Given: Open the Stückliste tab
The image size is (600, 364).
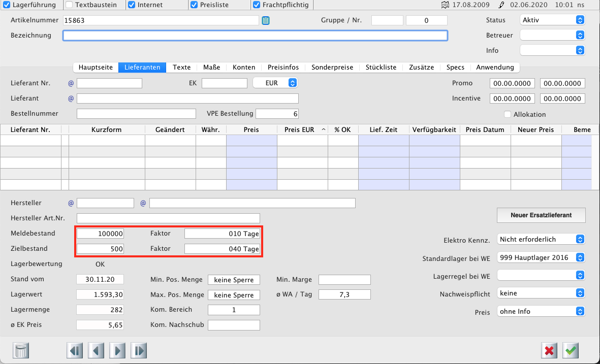Looking at the screenshot, I should point(381,67).
